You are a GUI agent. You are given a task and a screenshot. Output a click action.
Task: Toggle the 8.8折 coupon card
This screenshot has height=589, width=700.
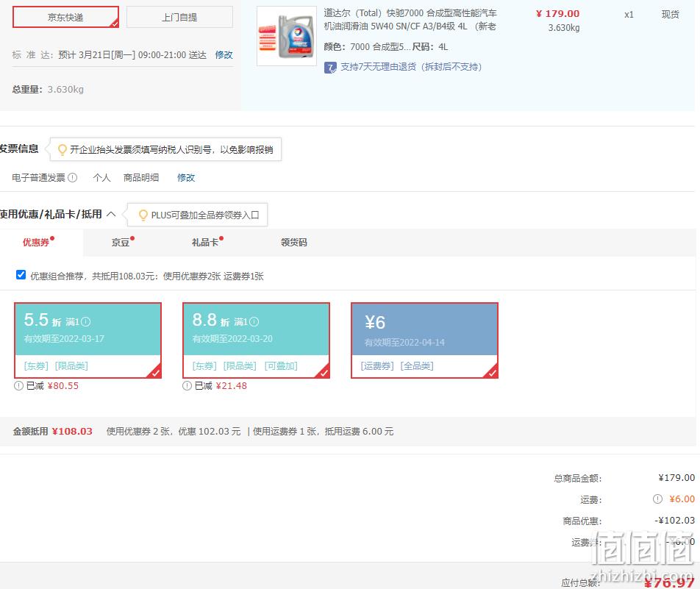pos(256,340)
